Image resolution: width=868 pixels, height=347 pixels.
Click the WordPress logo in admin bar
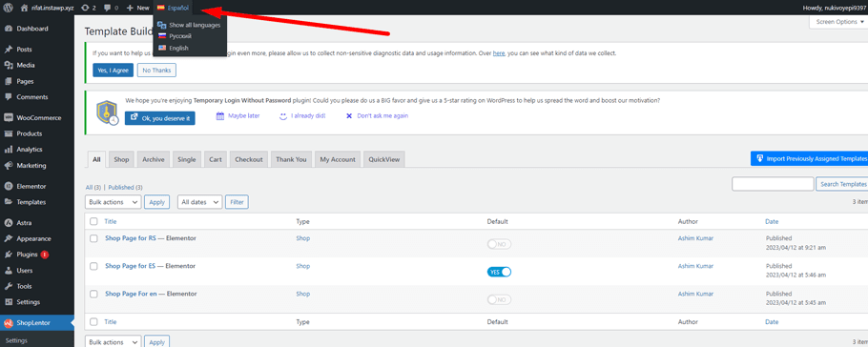[8, 8]
